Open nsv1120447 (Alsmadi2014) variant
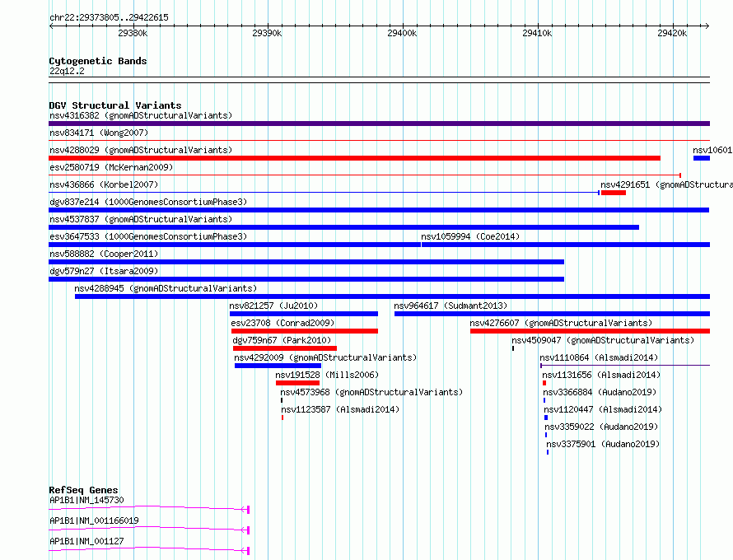Viewport: 733px width, 560px height. click(603, 409)
